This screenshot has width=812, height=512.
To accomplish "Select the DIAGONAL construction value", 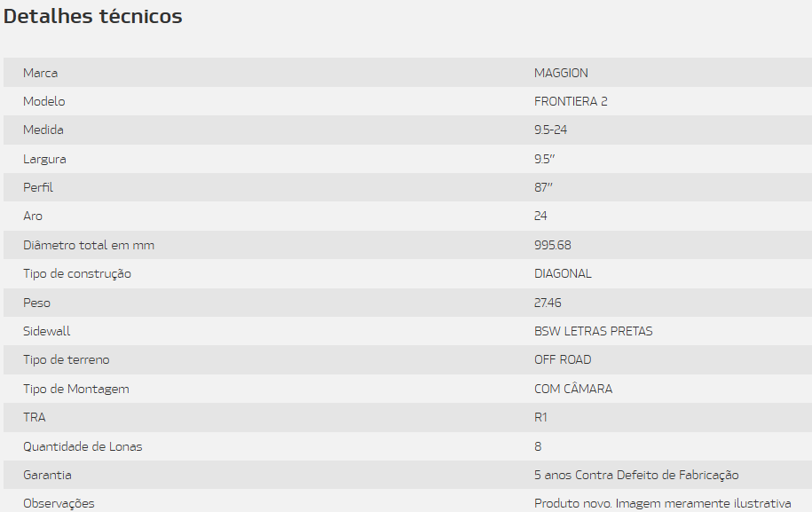I will tap(563, 273).
